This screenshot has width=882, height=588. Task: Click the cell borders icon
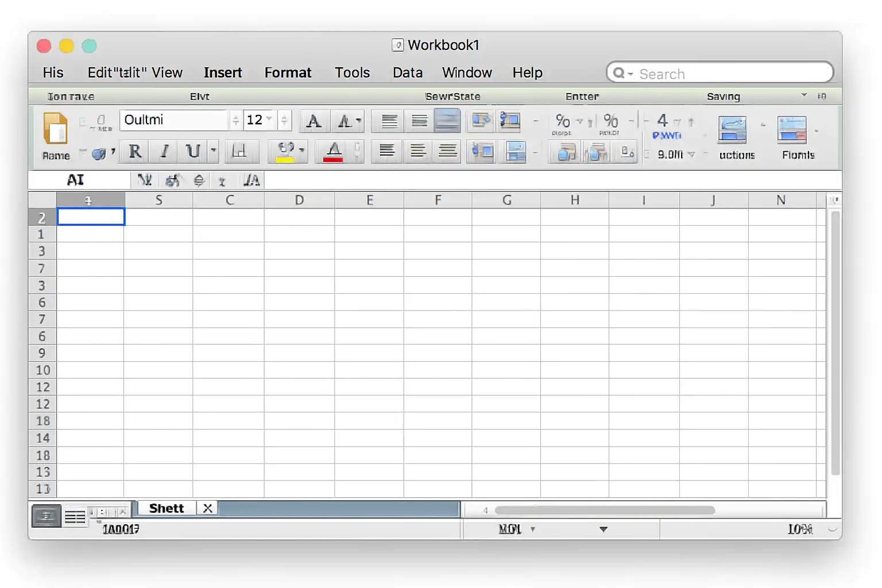239,151
